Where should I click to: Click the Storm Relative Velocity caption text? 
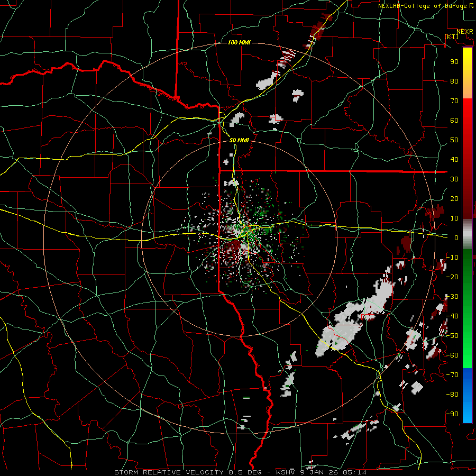pos(240,472)
